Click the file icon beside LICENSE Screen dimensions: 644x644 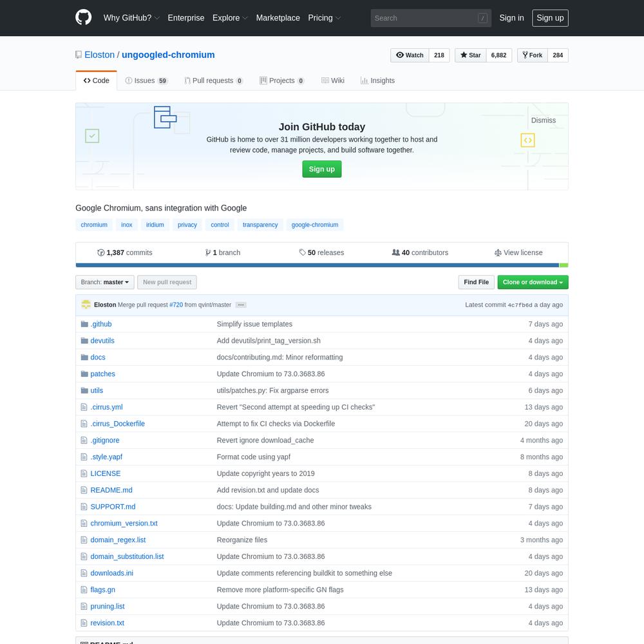[84, 473]
